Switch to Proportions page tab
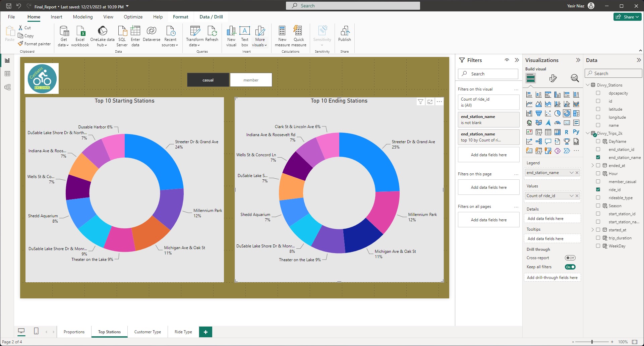 [x=74, y=332]
